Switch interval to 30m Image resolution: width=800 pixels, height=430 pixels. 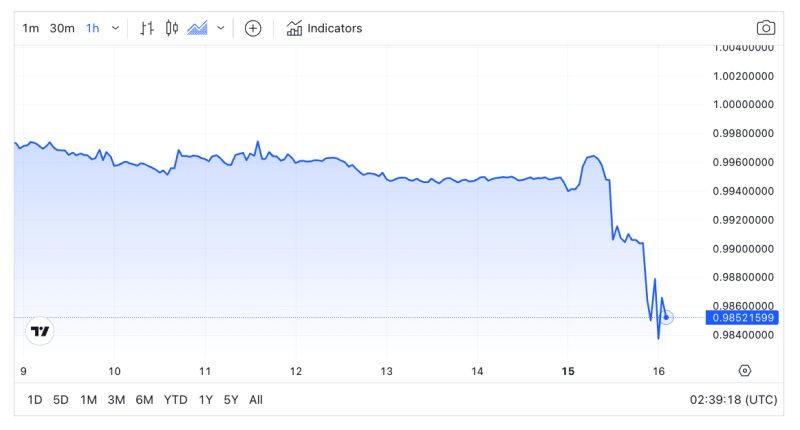pos(62,28)
